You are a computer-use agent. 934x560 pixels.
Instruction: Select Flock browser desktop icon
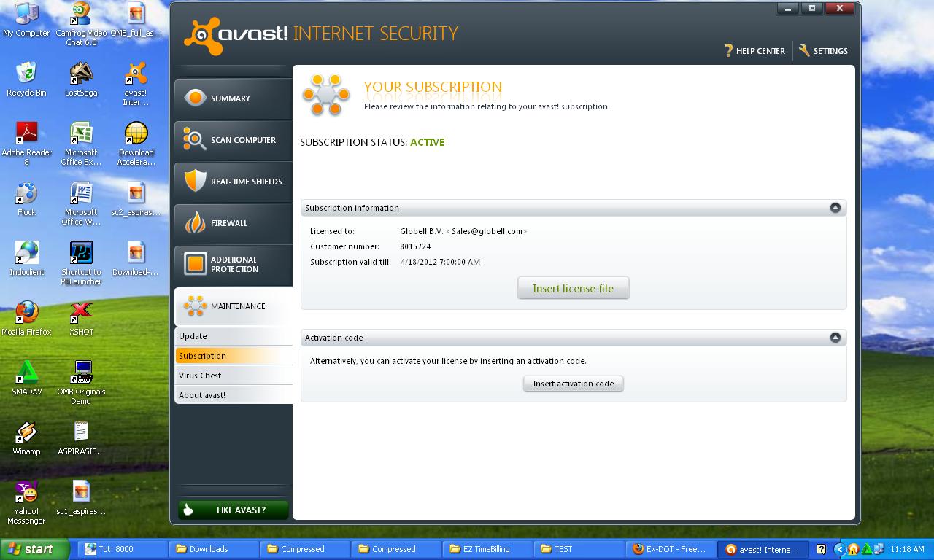tap(26, 199)
